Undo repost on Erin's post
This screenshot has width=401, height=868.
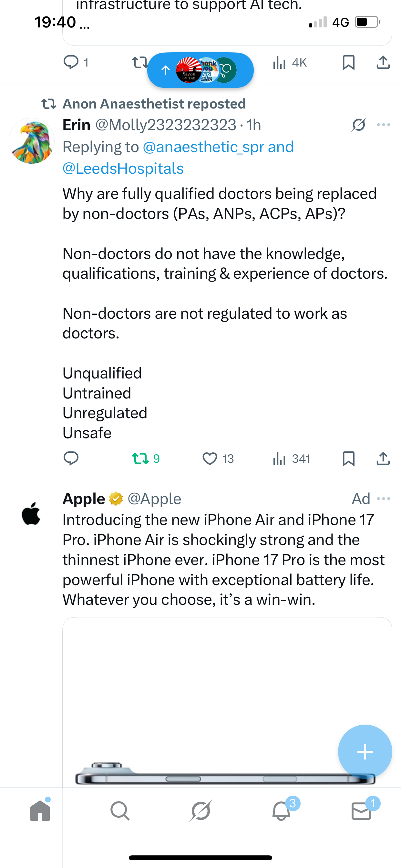pyautogui.click(x=140, y=458)
